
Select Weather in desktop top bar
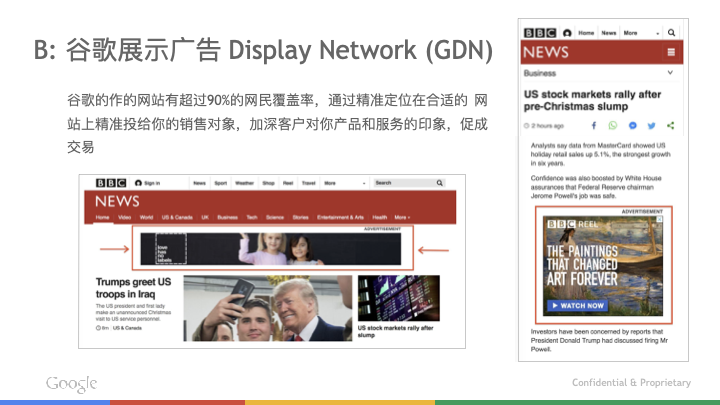point(244,183)
